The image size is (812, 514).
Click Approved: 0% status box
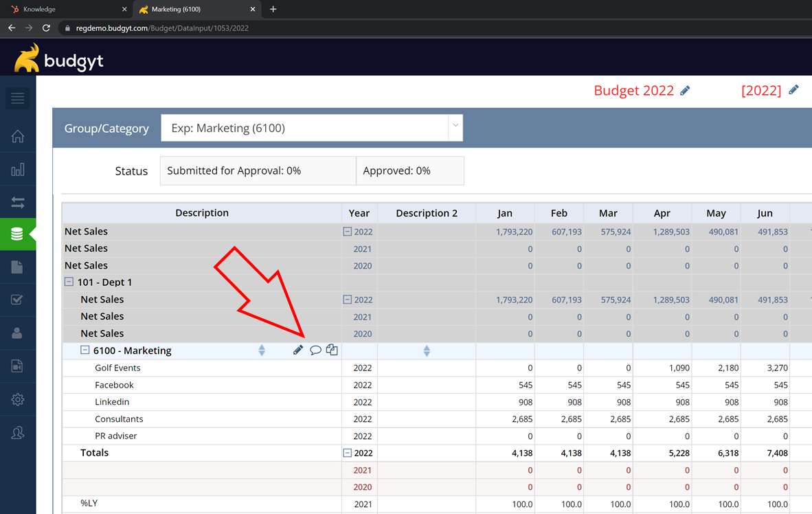pyautogui.click(x=410, y=170)
